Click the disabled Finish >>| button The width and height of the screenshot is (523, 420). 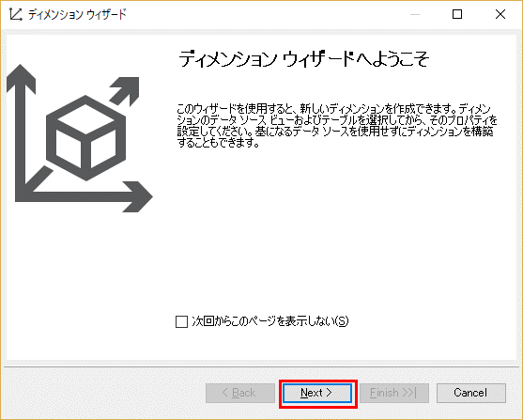(x=394, y=393)
